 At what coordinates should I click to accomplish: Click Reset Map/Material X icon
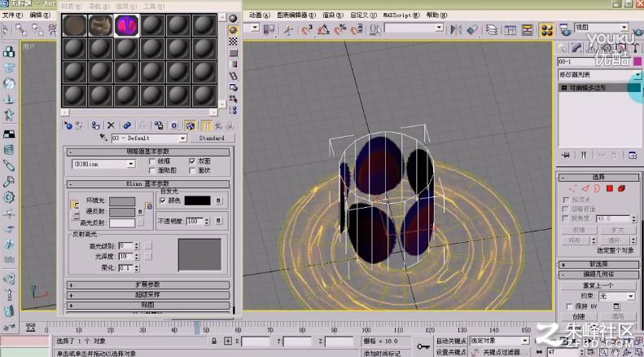pyautogui.click(x=111, y=126)
